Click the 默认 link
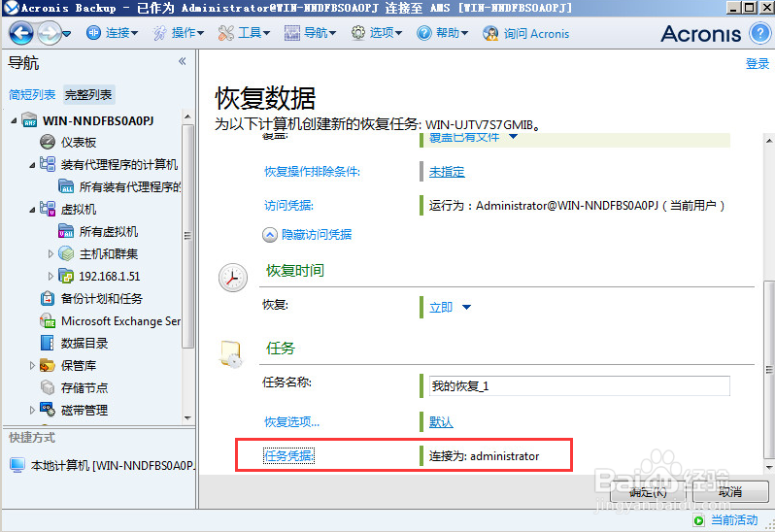This screenshot has height=532, width=775. [x=441, y=422]
